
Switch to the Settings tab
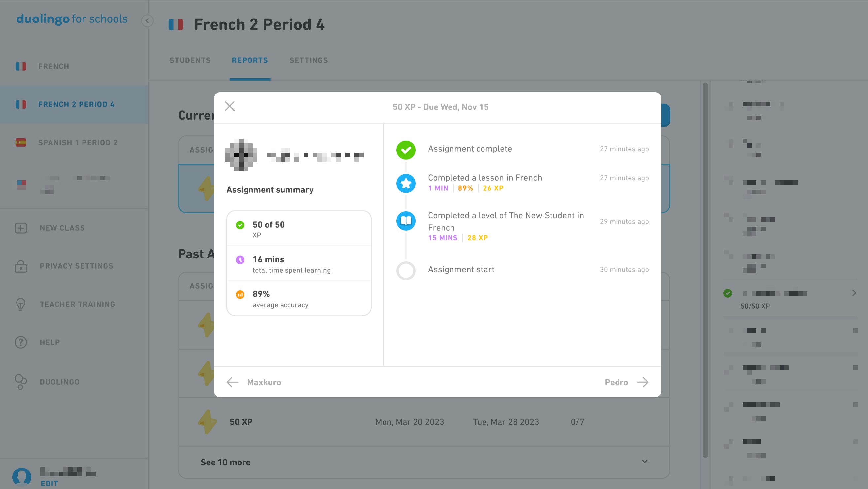tap(308, 60)
